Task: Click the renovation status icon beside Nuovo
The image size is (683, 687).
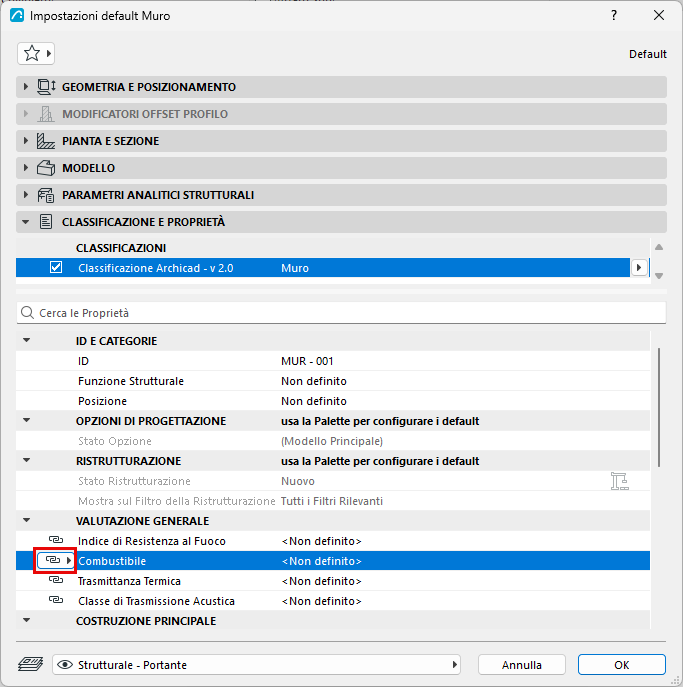Action: click(619, 481)
